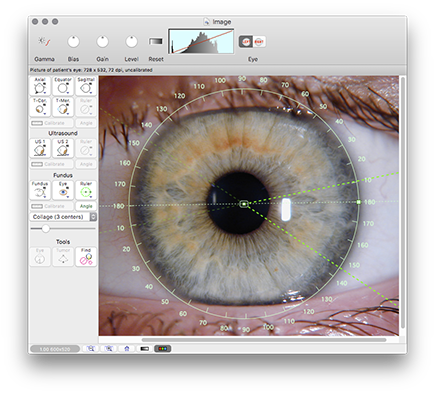
Task: Activate the green Ruler tool under Fundus
Action: coord(86,190)
